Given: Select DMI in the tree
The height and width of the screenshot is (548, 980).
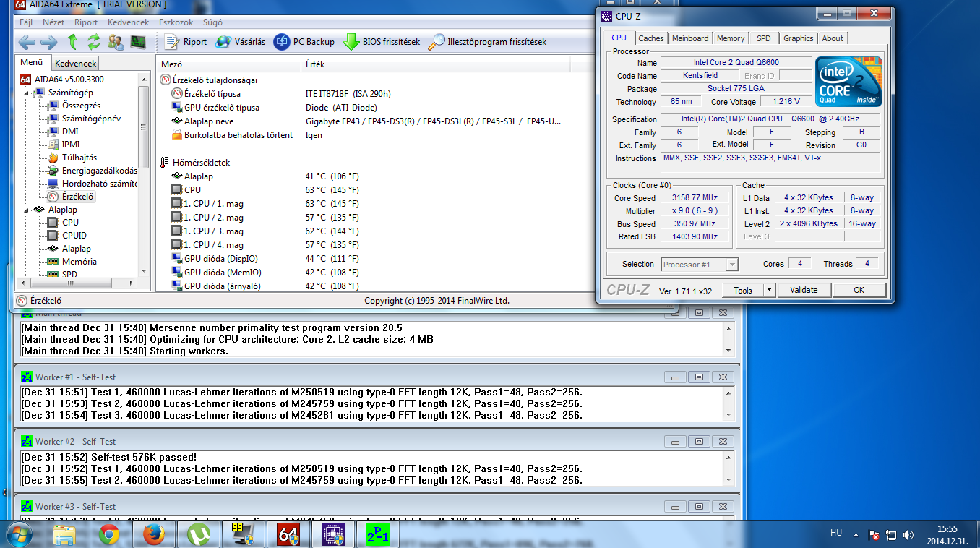Looking at the screenshot, I should click(63, 132).
